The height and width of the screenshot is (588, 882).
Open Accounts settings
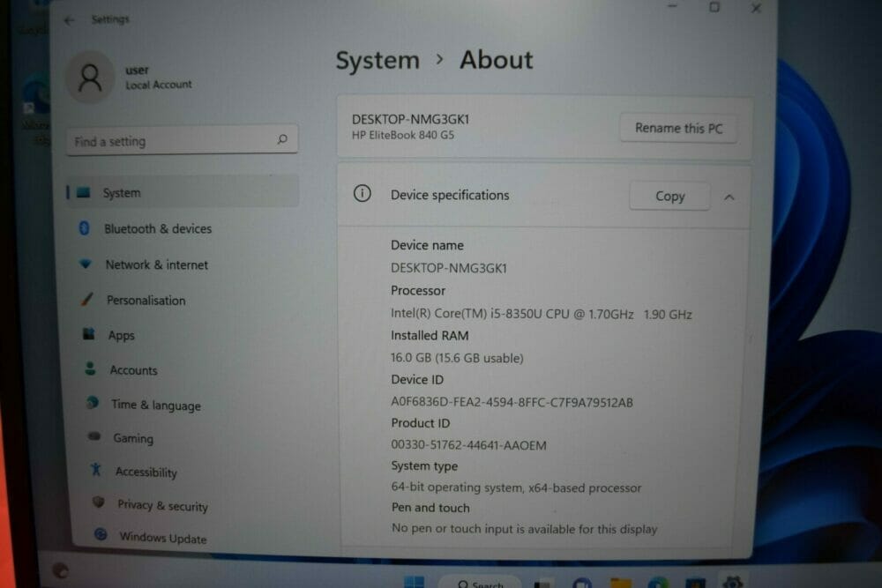point(133,370)
